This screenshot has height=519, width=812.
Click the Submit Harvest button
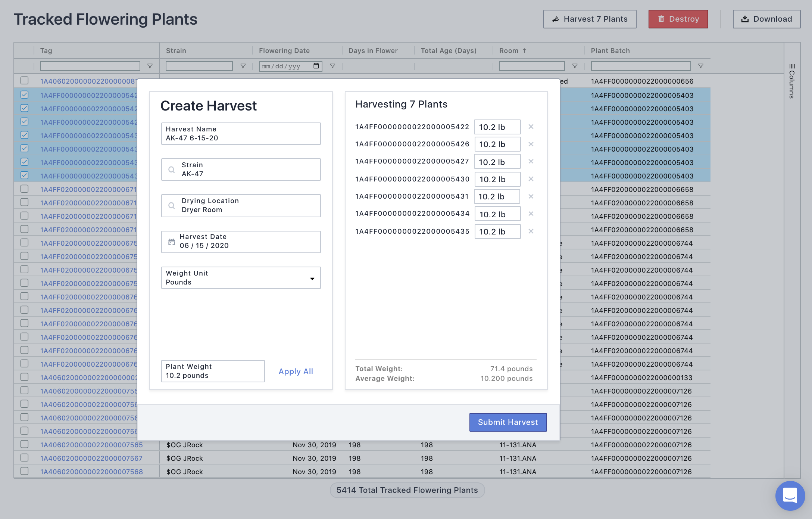(508, 422)
